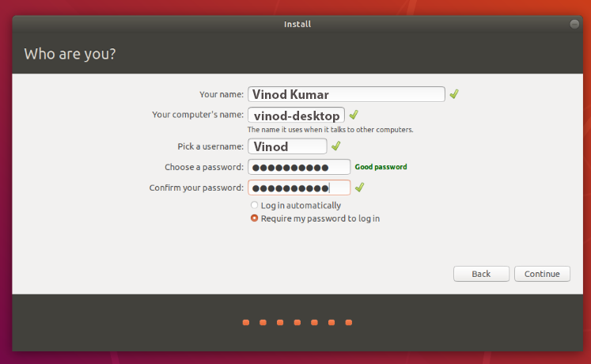Click the 'Your computer's name:' label
Image resolution: width=591 pixels, height=364 pixels.
[x=198, y=115]
